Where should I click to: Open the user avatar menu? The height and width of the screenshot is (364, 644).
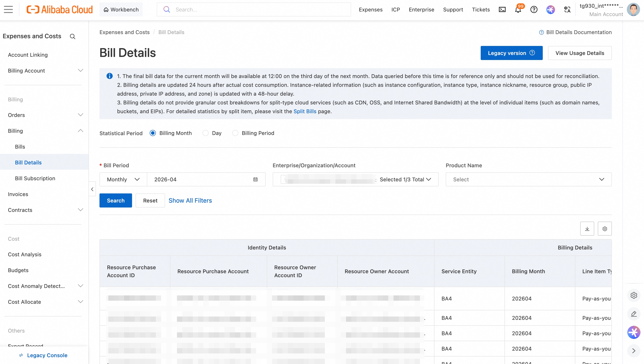633,9
